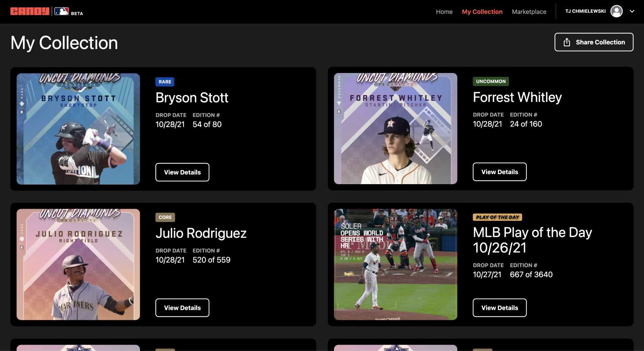This screenshot has height=351, width=644.
Task: View details for Bryson Stott
Action: (182, 172)
